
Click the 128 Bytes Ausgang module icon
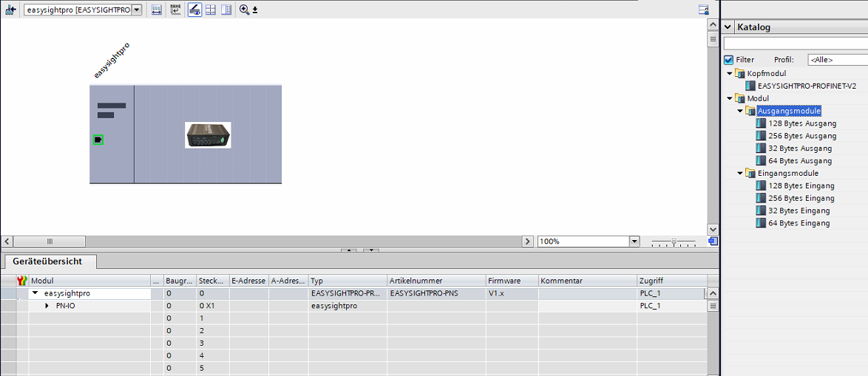pyautogui.click(x=762, y=123)
